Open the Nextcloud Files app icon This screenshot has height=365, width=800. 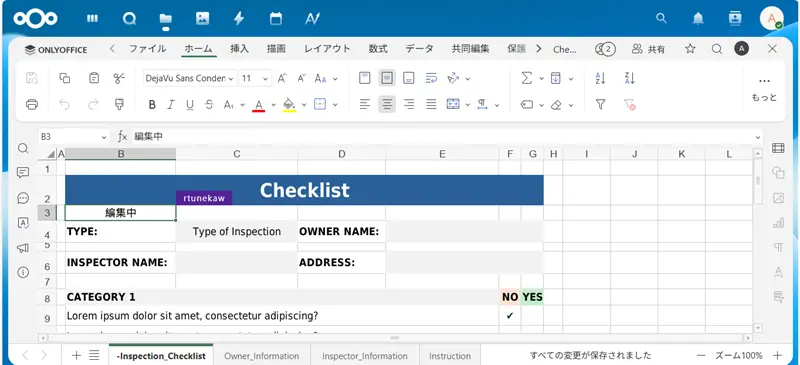(x=165, y=19)
